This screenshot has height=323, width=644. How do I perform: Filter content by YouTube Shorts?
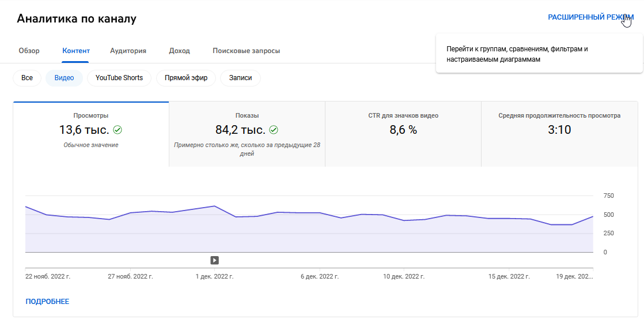(119, 78)
